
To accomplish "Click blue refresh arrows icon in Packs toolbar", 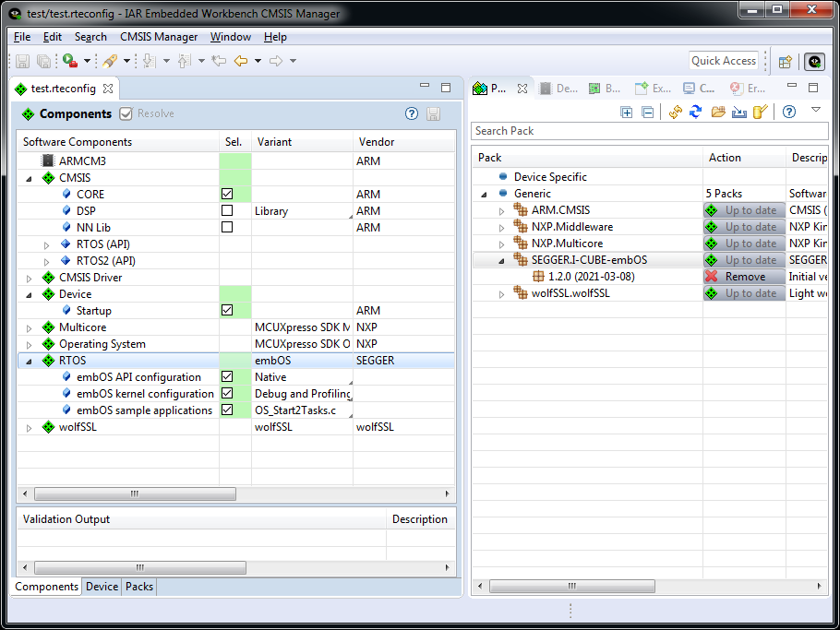I will click(x=696, y=112).
